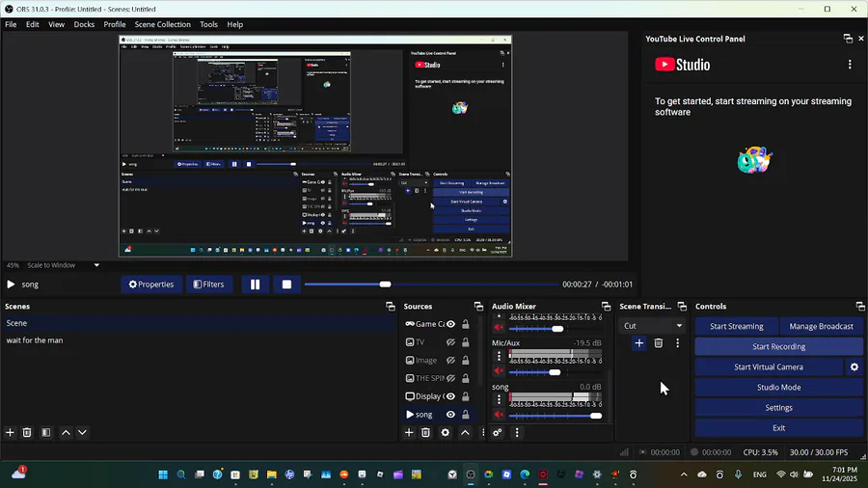
Task: Click Start Recording button
Action: click(x=779, y=347)
